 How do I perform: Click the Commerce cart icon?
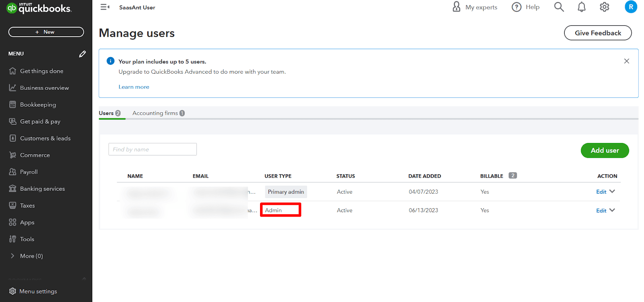click(x=12, y=155)
